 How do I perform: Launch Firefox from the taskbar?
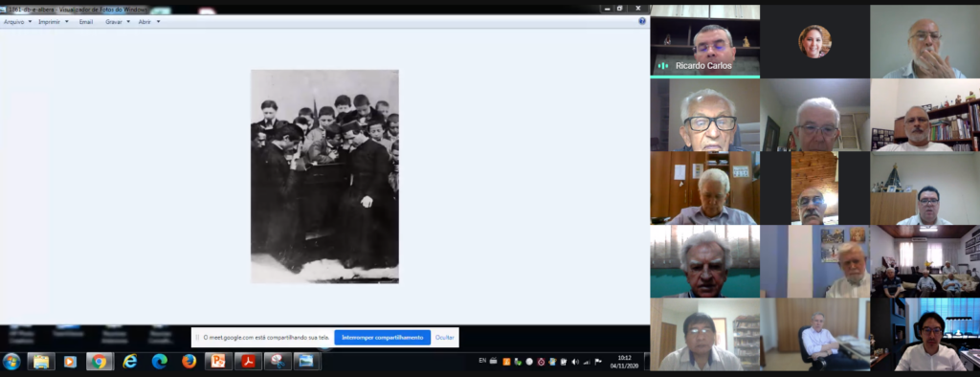click(x=189, y=362)
